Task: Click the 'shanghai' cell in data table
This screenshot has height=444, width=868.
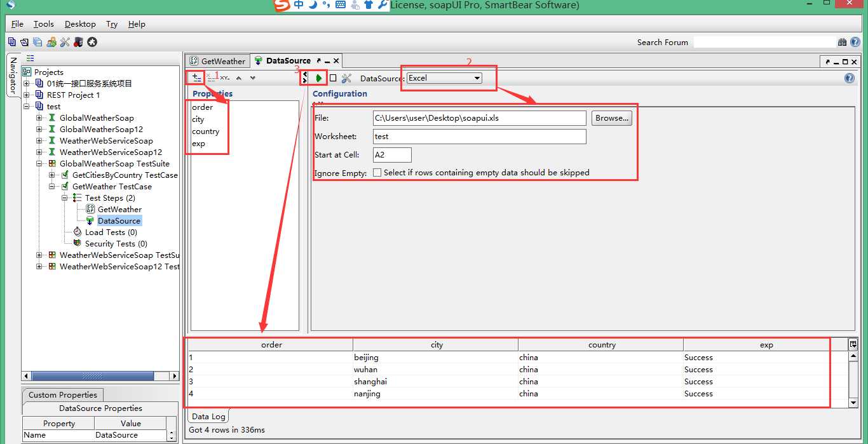Action: click(436, 382)
